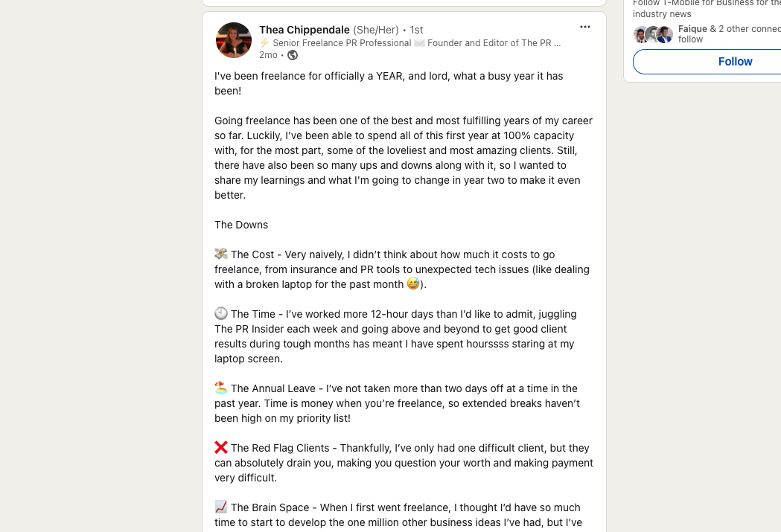
Task: Click the "The Downs" heading in the post
Action: pos(241,225)
